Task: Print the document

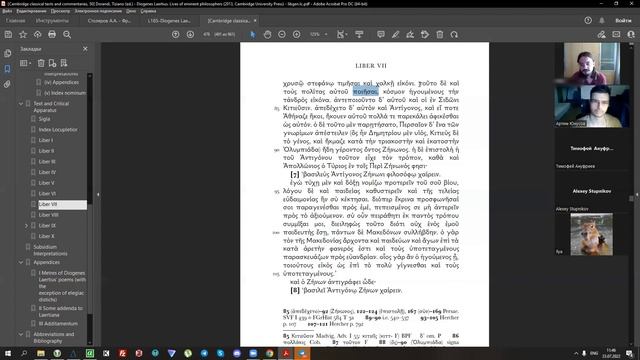Action: (x=52, y=35)
